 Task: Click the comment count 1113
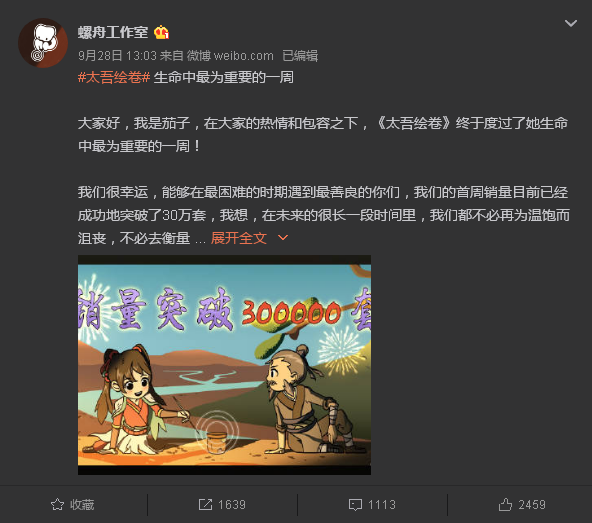pyautogui.click(x=382, y=504)
